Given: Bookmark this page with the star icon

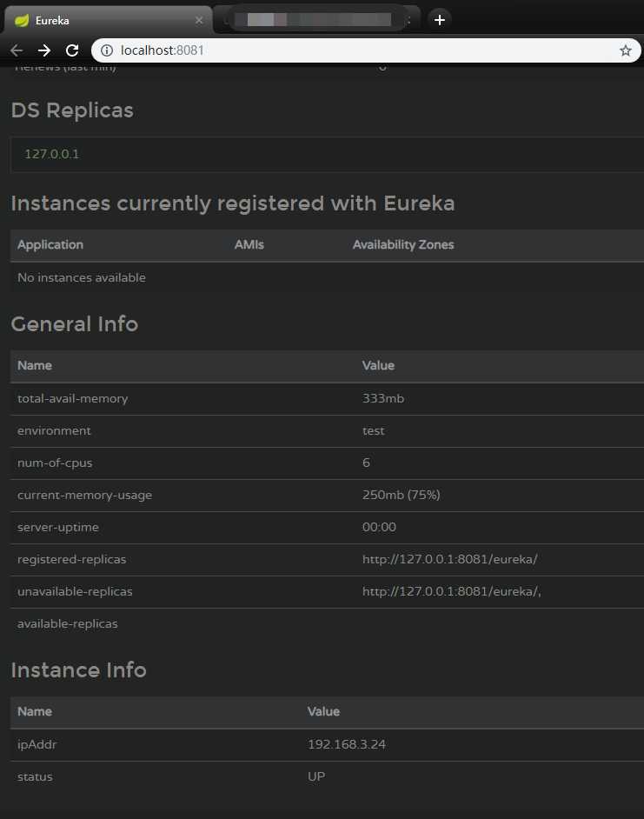Looking at the screenshot, I should tap(625, 50).
